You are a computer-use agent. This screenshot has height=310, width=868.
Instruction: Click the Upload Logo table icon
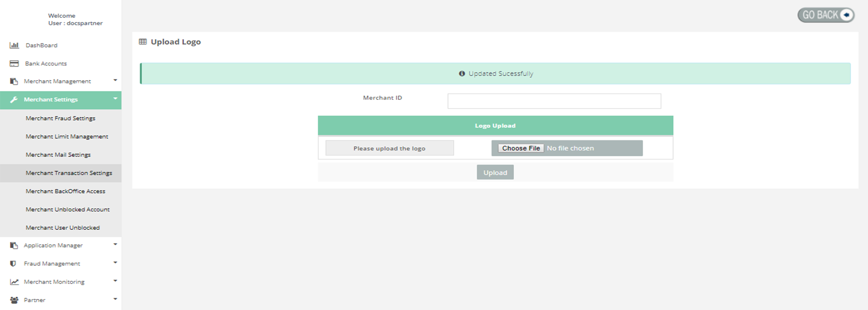[x=143, y=41]
